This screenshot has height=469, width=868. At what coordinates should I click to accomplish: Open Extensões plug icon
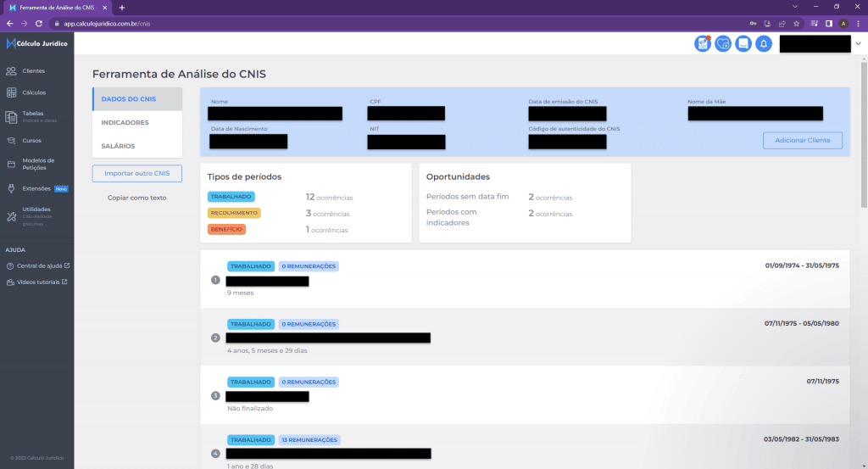(x=12, y=188)
